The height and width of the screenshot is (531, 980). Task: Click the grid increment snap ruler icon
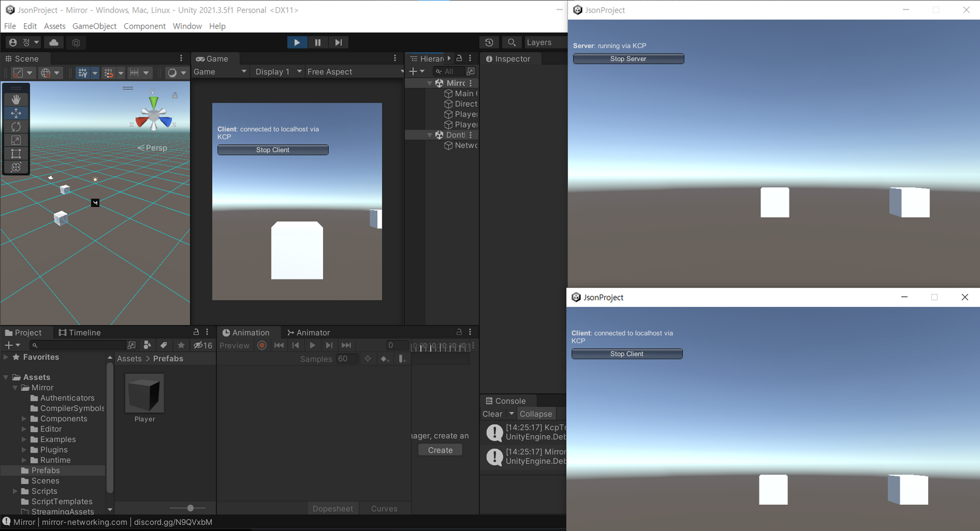(139, 72)
